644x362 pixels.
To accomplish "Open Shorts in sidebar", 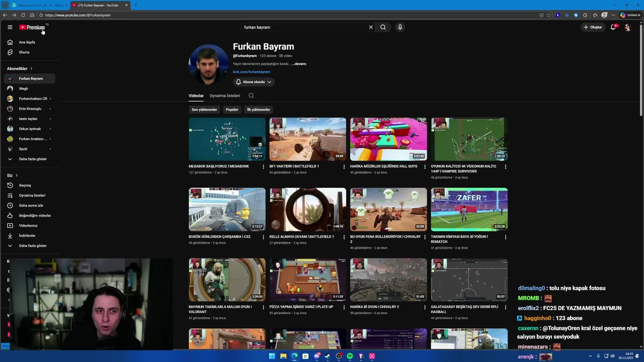I will pos(29,52).
